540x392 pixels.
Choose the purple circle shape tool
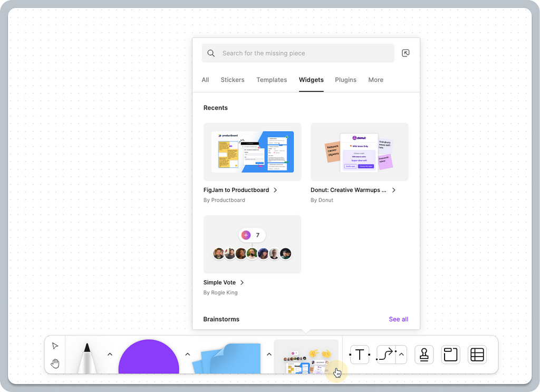tap(149, 357)
